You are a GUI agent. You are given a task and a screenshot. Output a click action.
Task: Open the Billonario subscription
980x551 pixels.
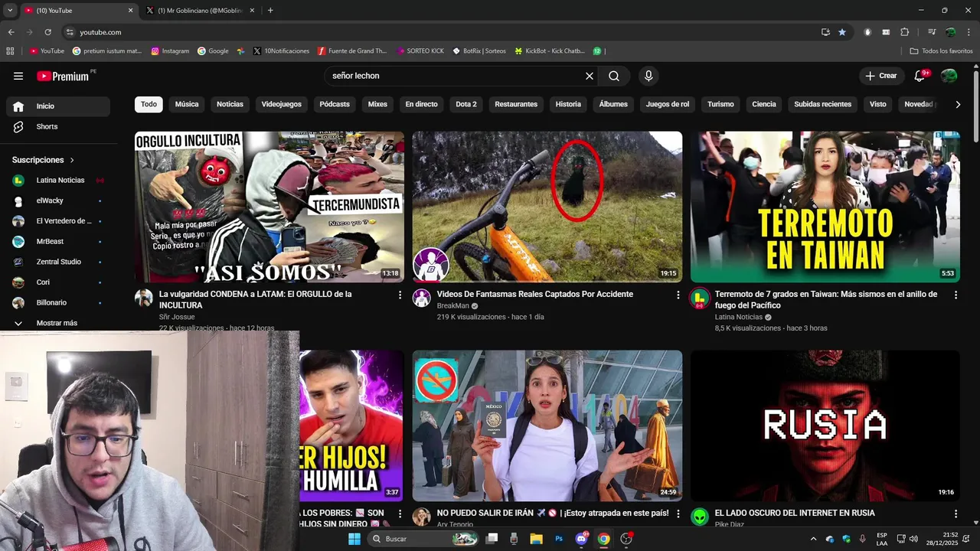pyautogui.click(x=58, y=302)
